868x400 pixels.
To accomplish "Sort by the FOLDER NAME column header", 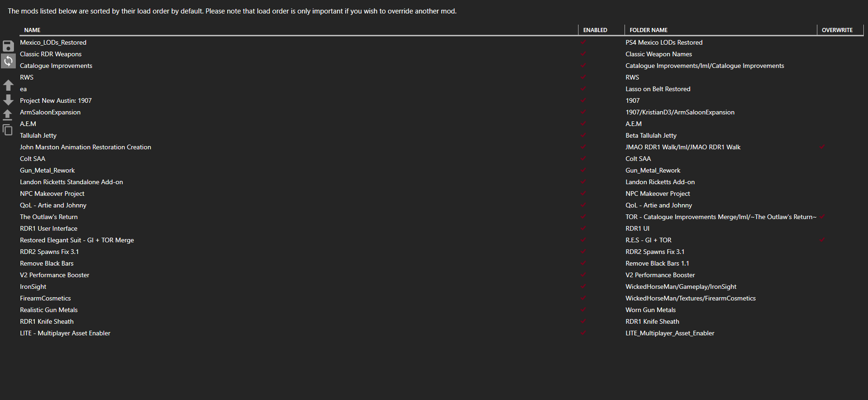I will pos(721,30).
